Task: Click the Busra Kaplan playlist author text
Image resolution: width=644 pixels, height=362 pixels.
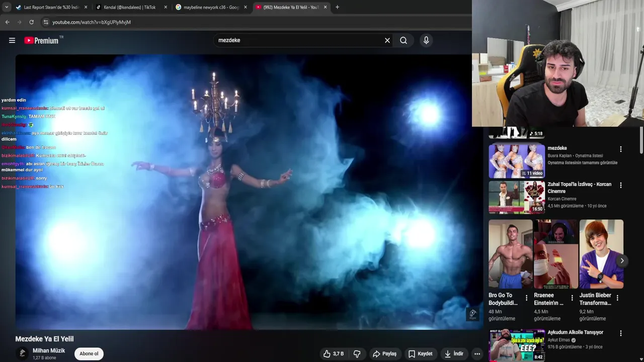Action: (x=559, y=156)
